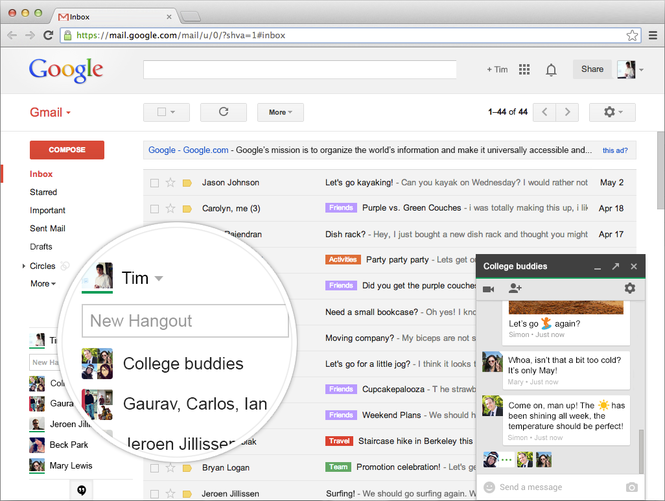Check the Bryan Logan email
The width and height of the screenshot is (665, 501).
(154, 468)
